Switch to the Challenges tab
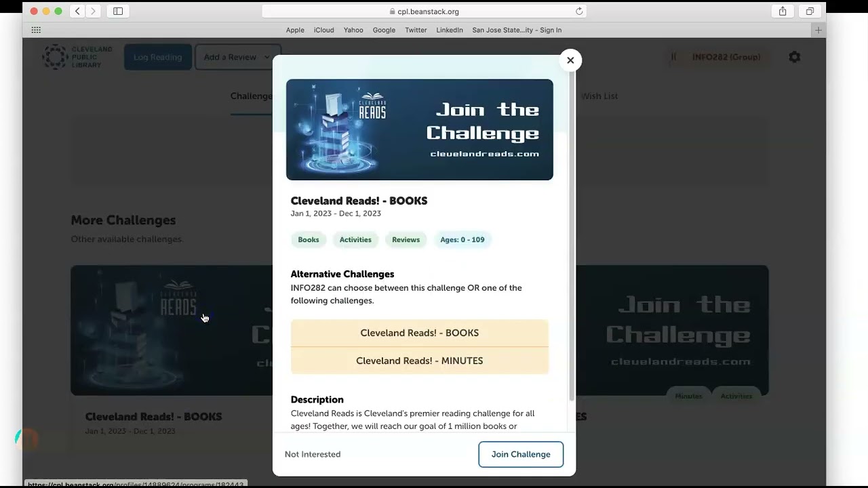This screenshot has height=488, width=868. [x=251, y=96]
